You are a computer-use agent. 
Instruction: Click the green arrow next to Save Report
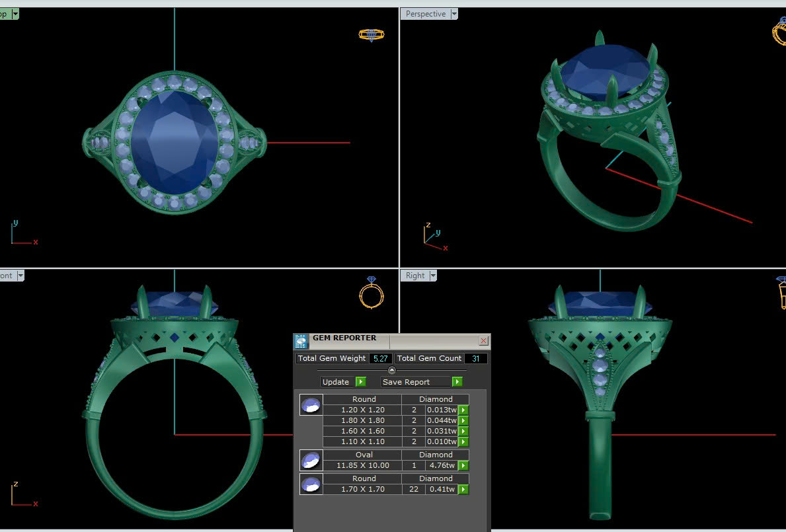[457, 382]
